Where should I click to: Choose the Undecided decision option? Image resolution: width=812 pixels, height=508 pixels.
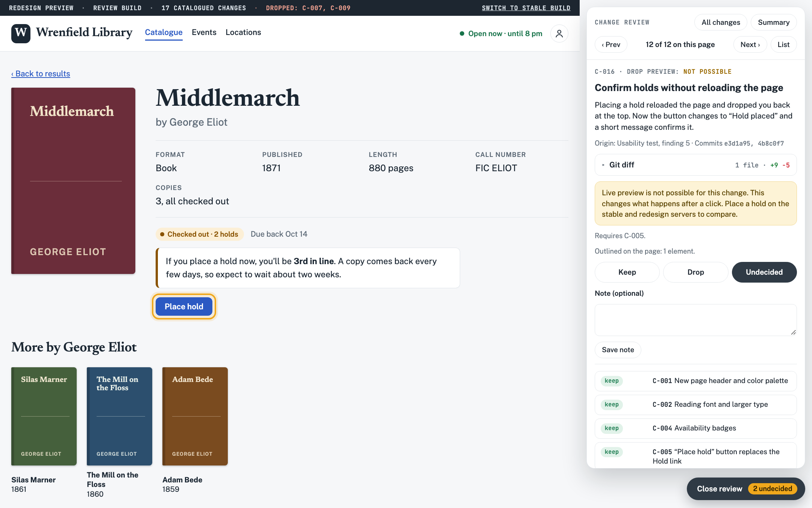[764, 272]
